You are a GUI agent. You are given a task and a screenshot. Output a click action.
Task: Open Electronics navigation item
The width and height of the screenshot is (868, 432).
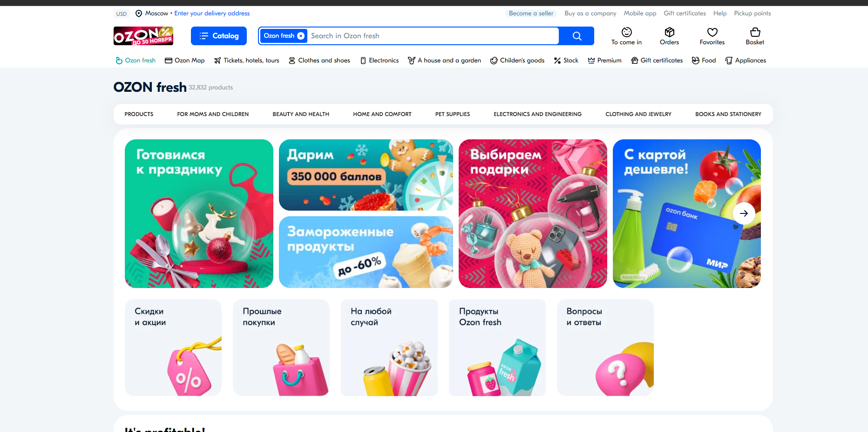pos(379,61)
